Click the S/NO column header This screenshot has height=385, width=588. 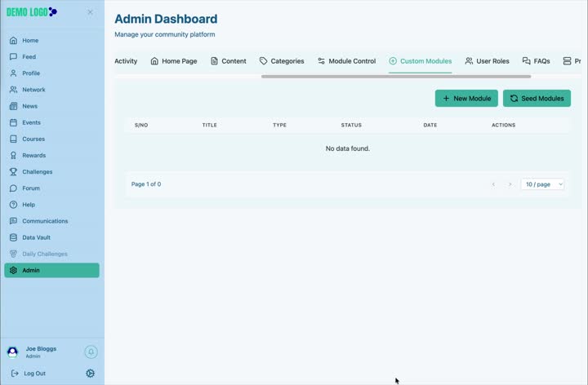pyautogui.click(x=141, y=125)
